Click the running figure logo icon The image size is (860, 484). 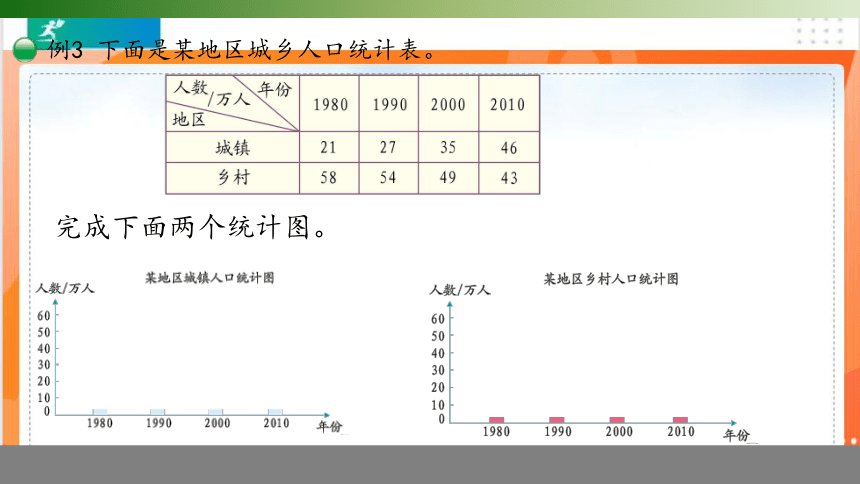click(52, 29)
